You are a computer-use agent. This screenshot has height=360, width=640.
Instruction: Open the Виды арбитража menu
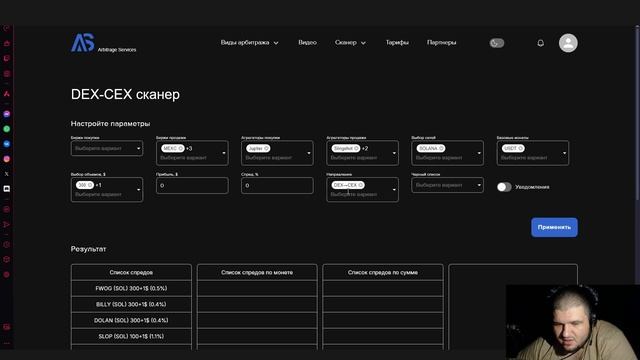pyautogui.click(x=249, y=42)
